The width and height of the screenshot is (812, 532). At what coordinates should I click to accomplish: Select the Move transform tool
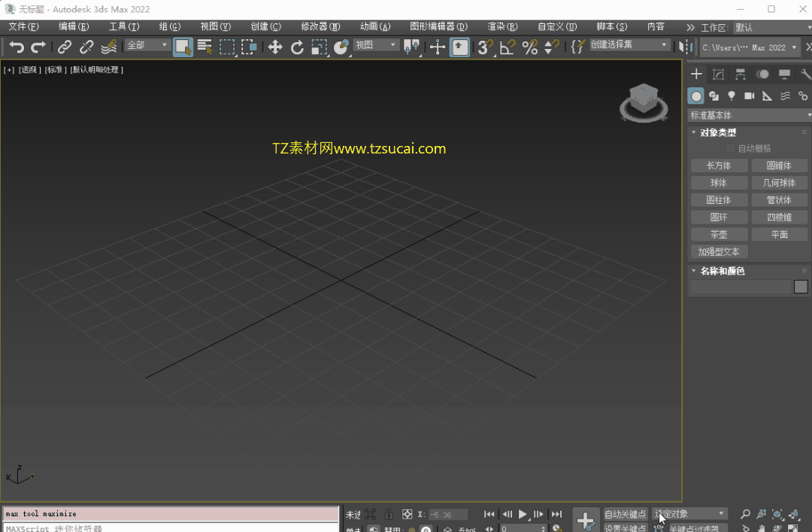coord(275,47)
